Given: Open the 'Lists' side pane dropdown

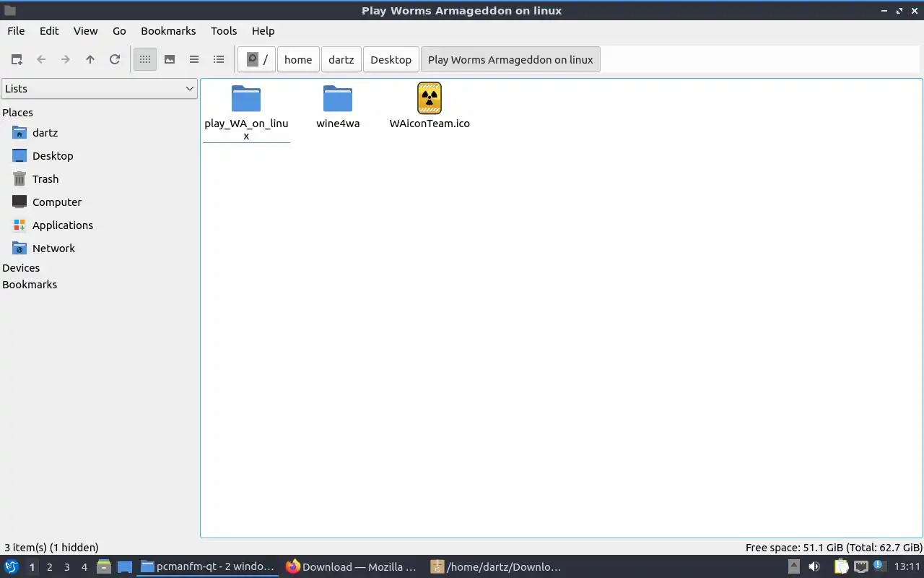Looking at the screenshot, I should pos(99,89).
